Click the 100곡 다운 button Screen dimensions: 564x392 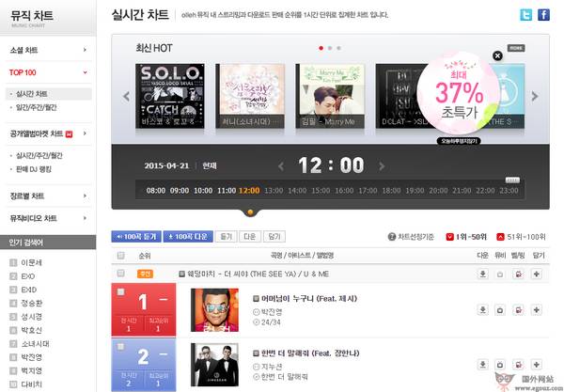pos(188,236)
